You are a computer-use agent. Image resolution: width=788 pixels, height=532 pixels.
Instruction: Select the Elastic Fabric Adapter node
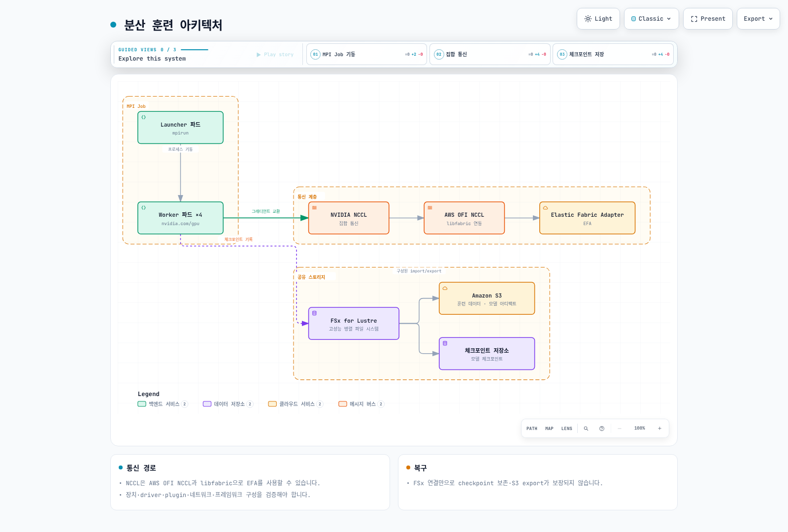(x=588, y=218)
